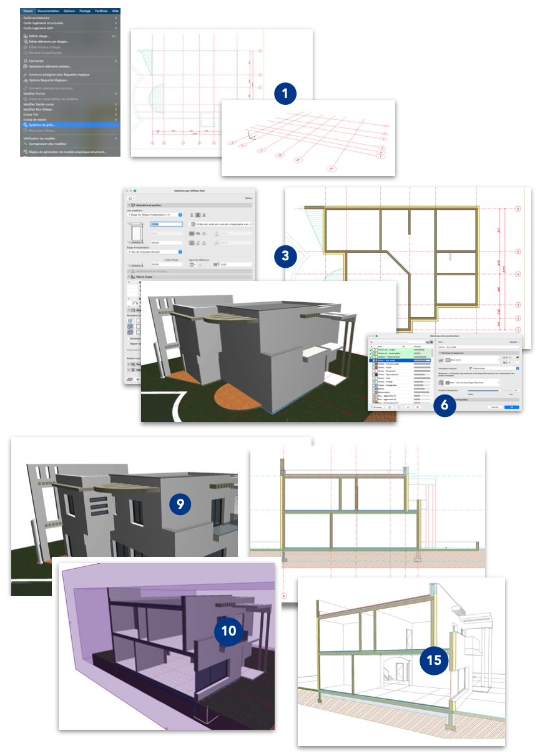This screenshot has width=545, height=756.
Task: Click the OK button in materials dialog
Action: tap(511, 406)
